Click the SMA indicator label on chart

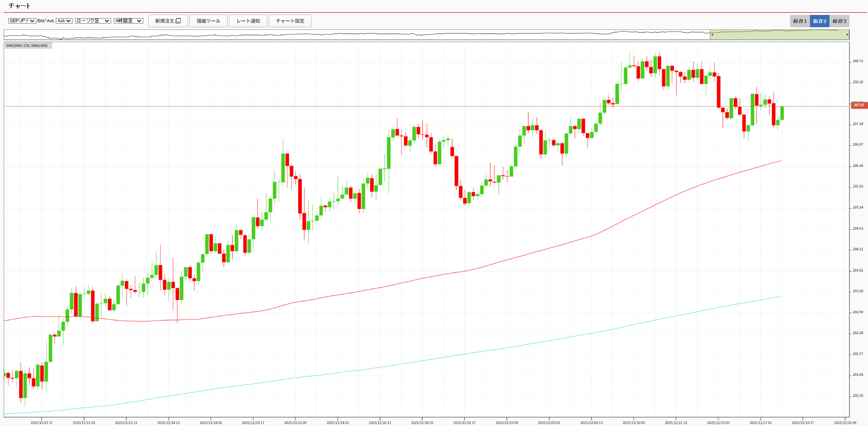point(27,45)
